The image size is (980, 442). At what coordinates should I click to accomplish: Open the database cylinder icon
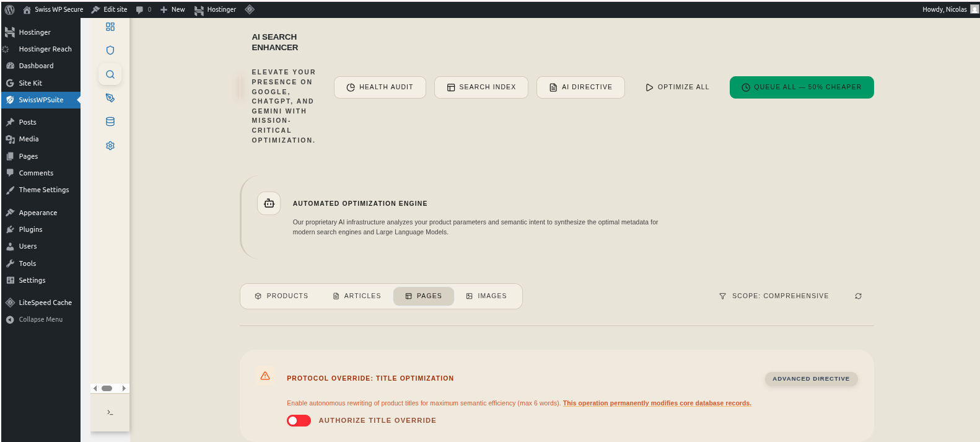coord(110,122)
